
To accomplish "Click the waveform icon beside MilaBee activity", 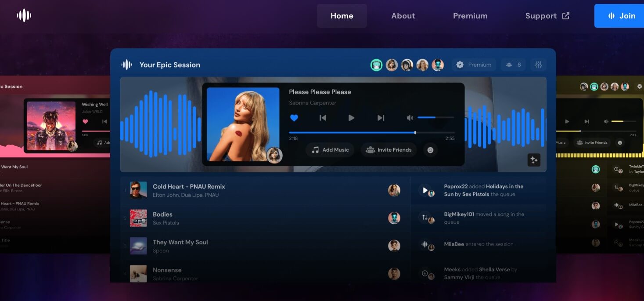I will coord(425,245).
